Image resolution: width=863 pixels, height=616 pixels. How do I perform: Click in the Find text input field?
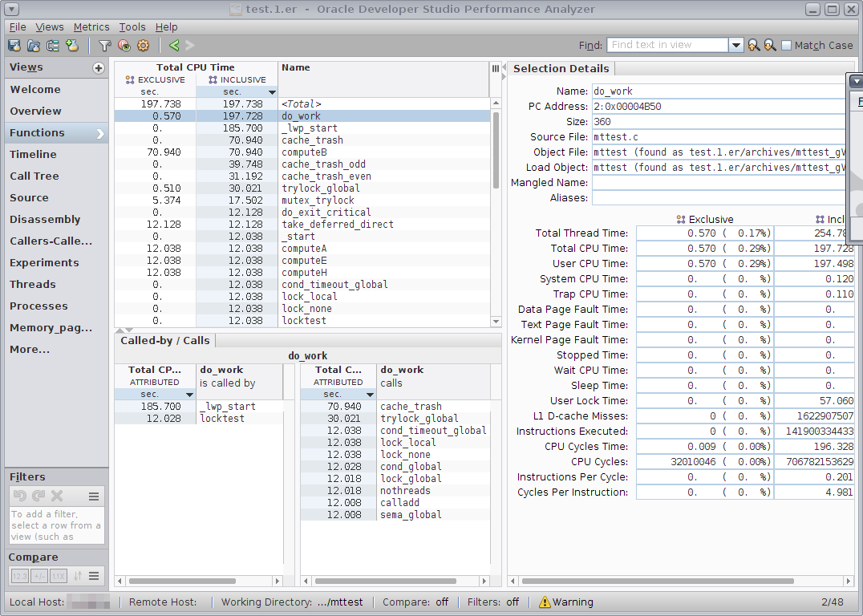click(667, 46)
